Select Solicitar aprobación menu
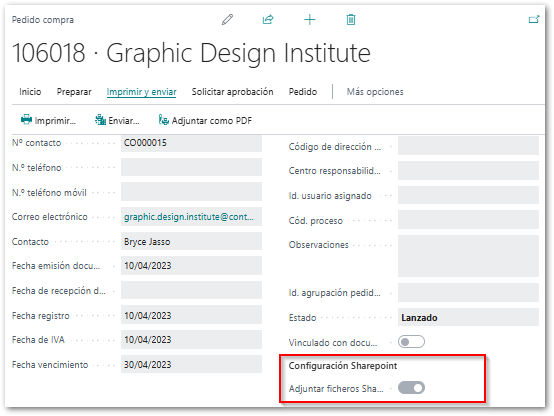 coord(232,92)
